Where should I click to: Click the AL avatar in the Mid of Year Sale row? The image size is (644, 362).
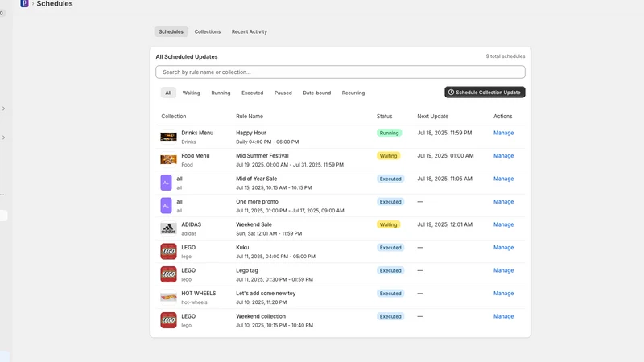click(166, 183)
